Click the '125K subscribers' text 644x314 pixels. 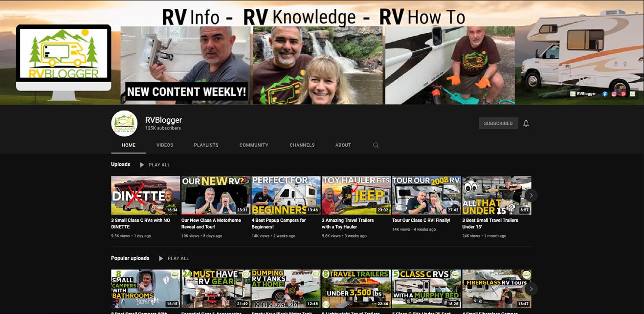click(x=163, y=128)
